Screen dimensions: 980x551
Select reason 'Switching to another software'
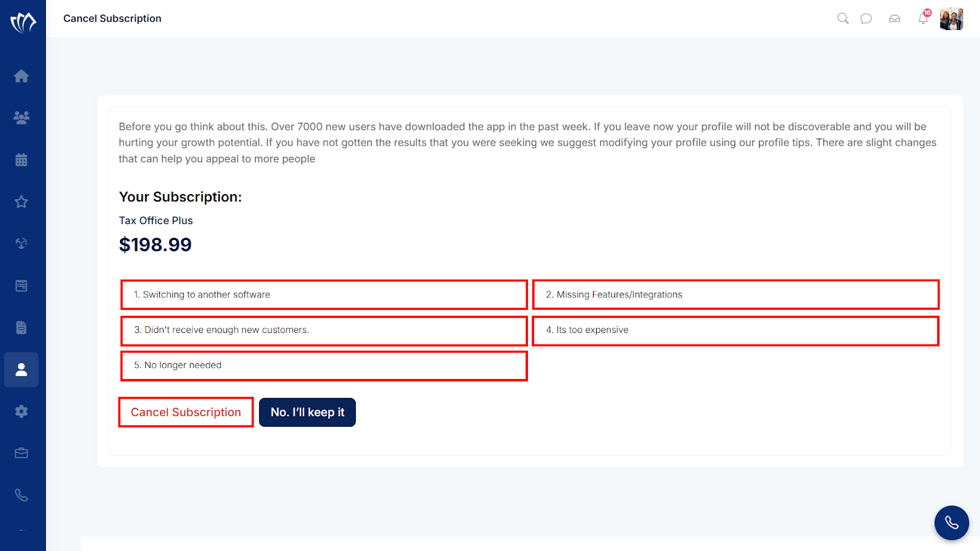324,294
